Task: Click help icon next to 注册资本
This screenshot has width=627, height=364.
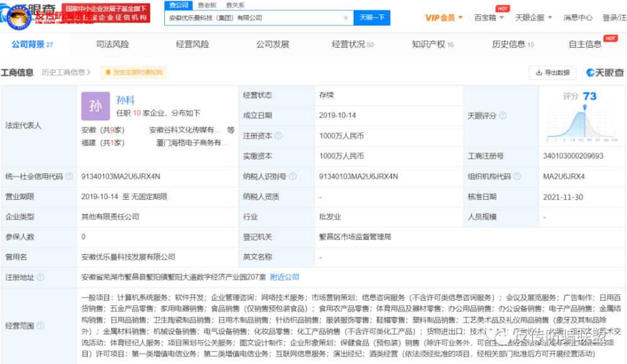Action: point(278,136)
